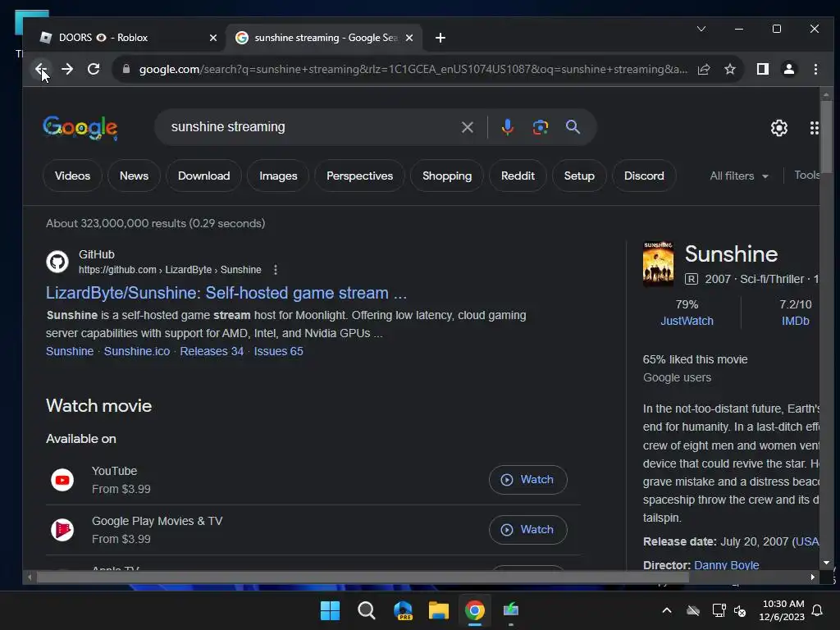Open a new browser tab
This screenshot has height=630, width=840.
[441, 38]
